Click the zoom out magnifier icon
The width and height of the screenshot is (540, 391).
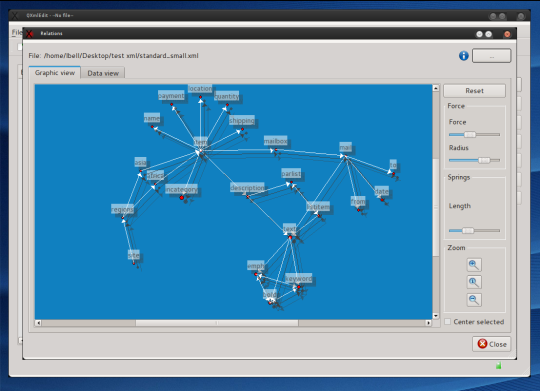[474, 299]
